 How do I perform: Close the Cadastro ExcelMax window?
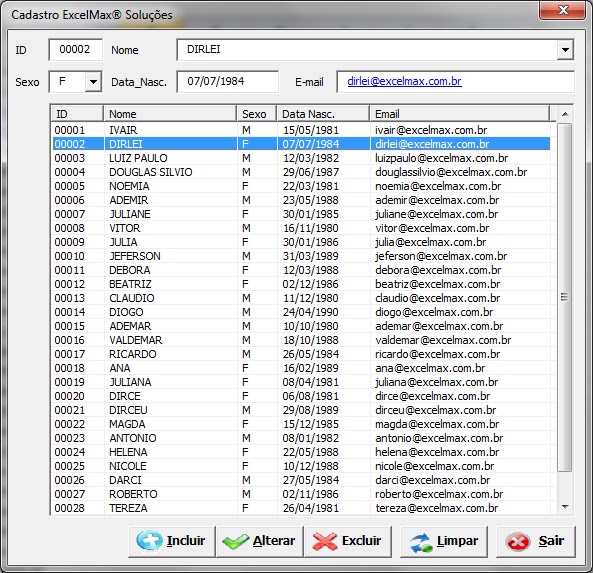pos(563,10)
